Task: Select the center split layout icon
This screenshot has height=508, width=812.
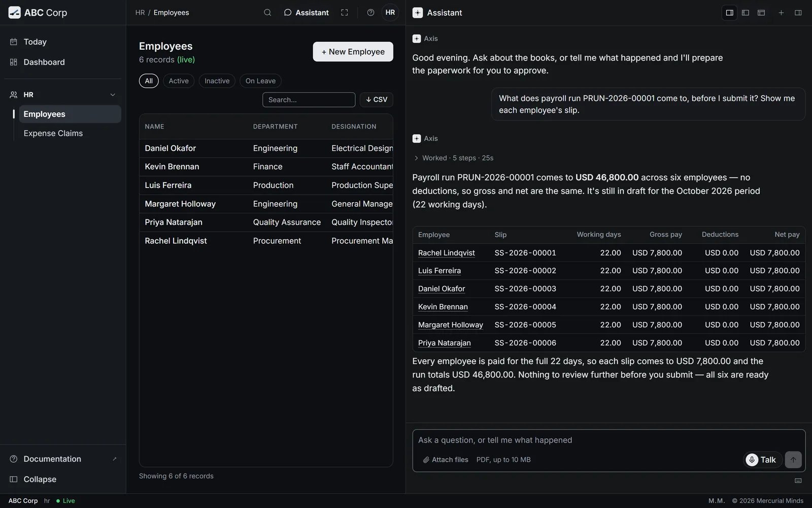Action: coord(746,13)
